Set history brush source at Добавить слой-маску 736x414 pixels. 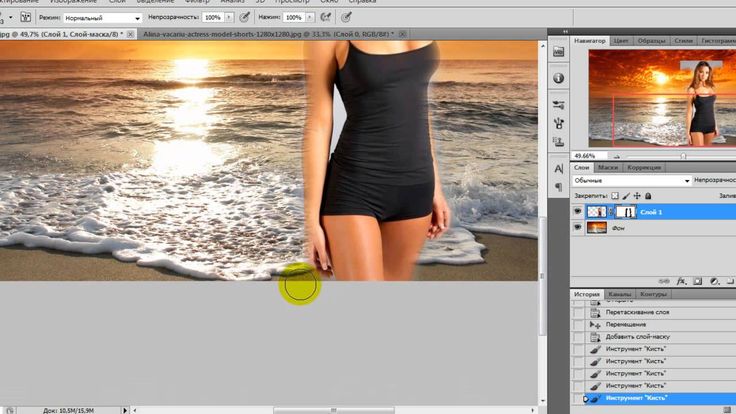click(x=579, y=337)
